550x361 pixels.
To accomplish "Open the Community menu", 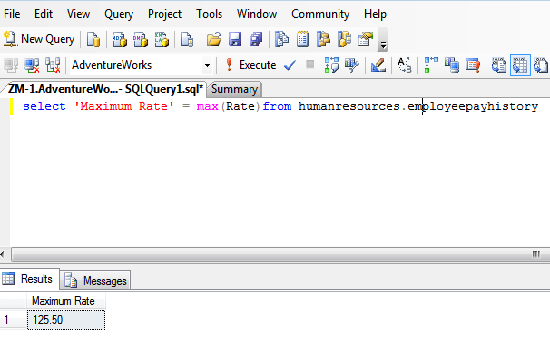I will click(320, 14).
